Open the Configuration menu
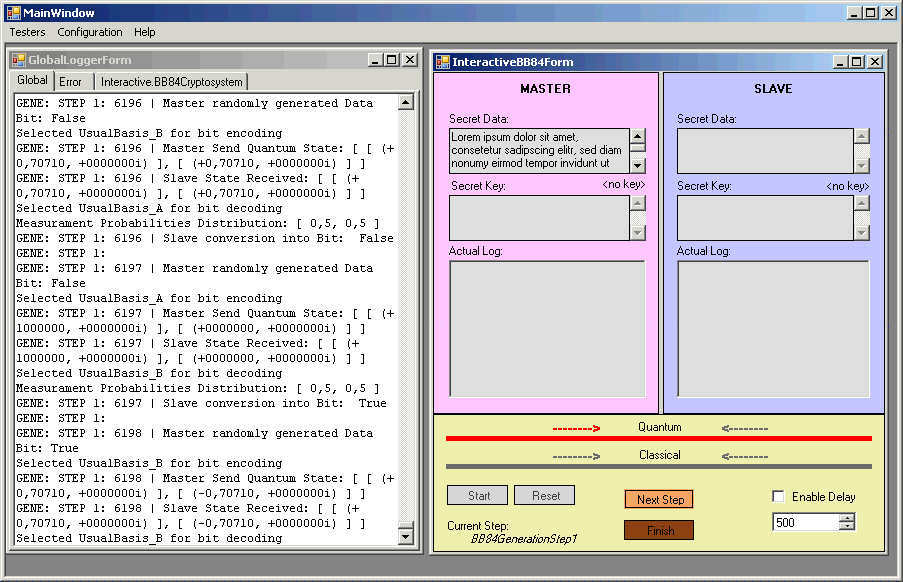The image size is (903, 582). tap(90, 32)
